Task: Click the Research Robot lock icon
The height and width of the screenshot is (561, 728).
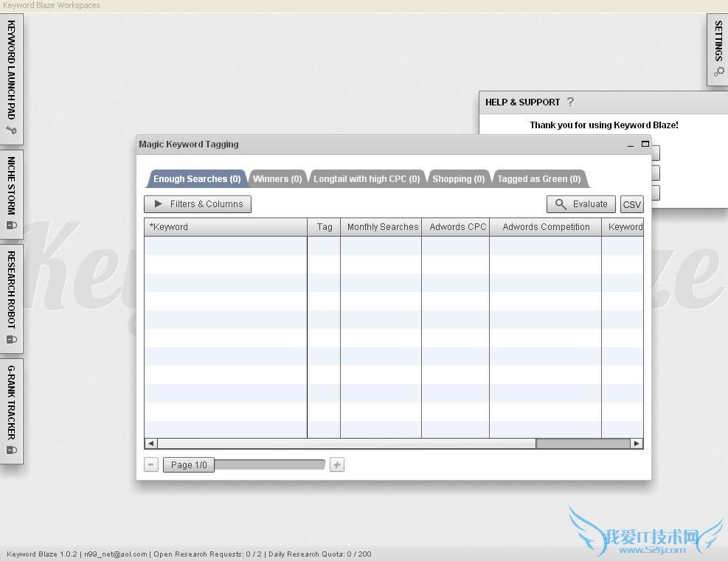Action: pos(11,340)
